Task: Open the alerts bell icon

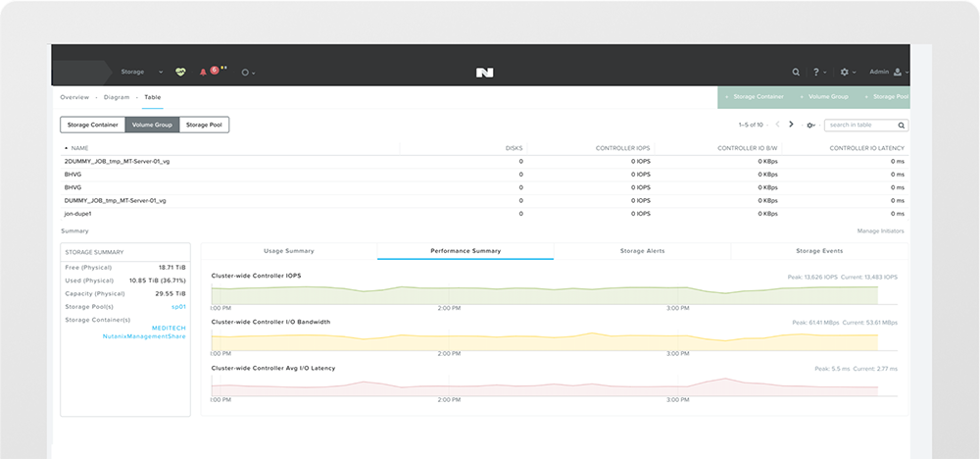Action: (x=203, y=73)
